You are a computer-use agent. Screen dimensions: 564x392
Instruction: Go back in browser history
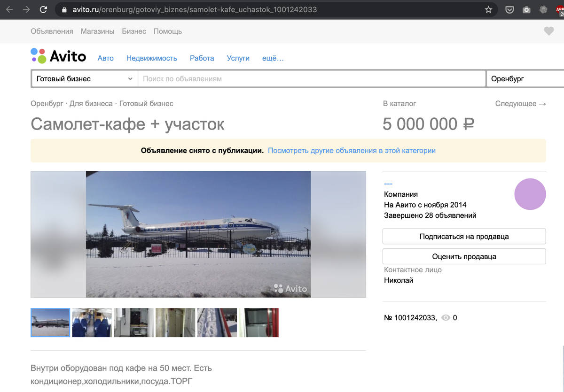point(9,9)
